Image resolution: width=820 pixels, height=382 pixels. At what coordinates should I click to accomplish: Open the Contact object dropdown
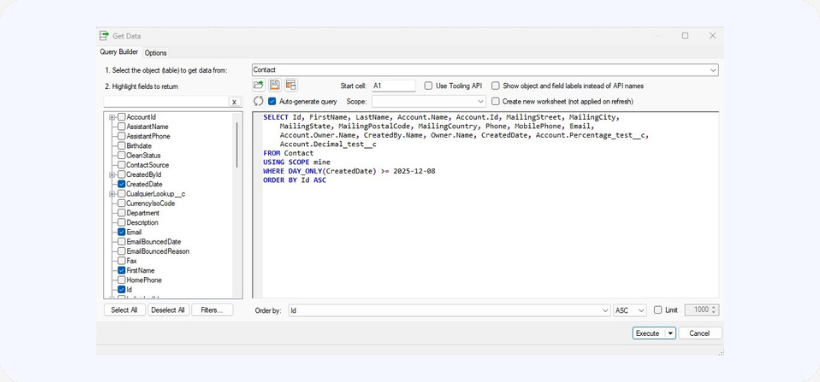point(713,70)
